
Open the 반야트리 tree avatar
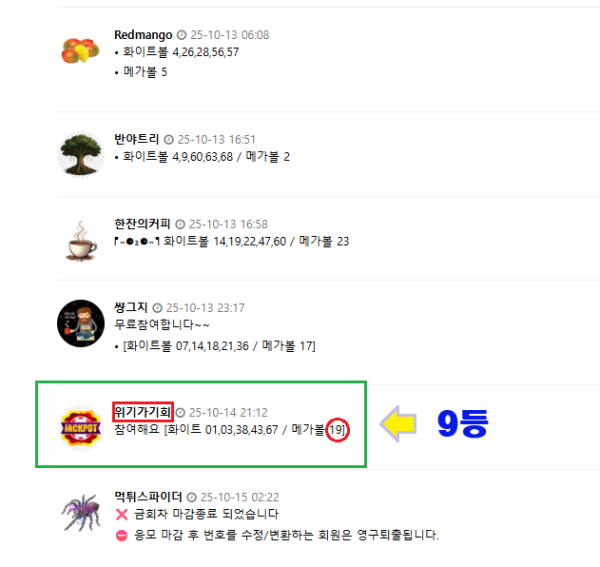[x=81, y=154]
